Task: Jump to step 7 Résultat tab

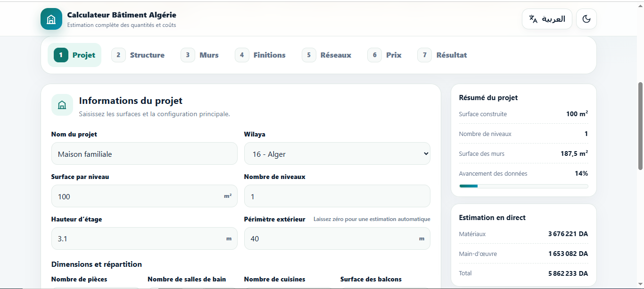Action: tap(442, 55)
